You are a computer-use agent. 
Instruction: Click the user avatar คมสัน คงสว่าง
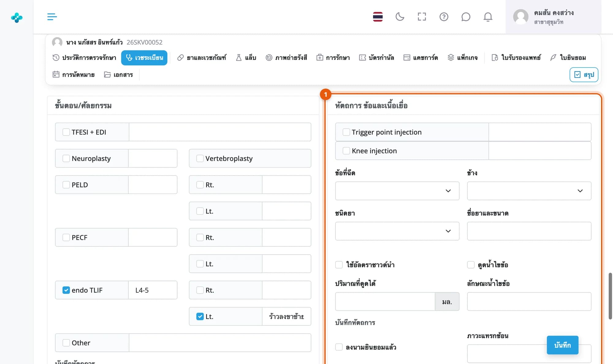(521, 17)
